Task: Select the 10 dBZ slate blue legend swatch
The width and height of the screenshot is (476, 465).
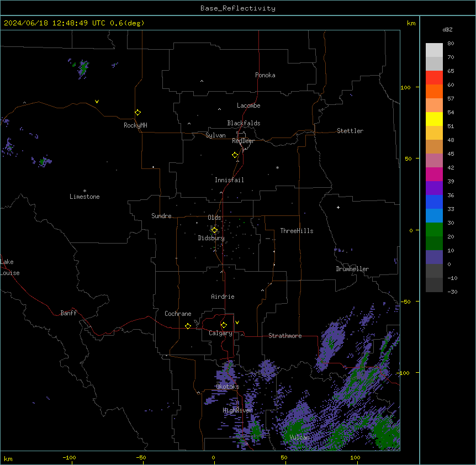Action: pos(434,257)
